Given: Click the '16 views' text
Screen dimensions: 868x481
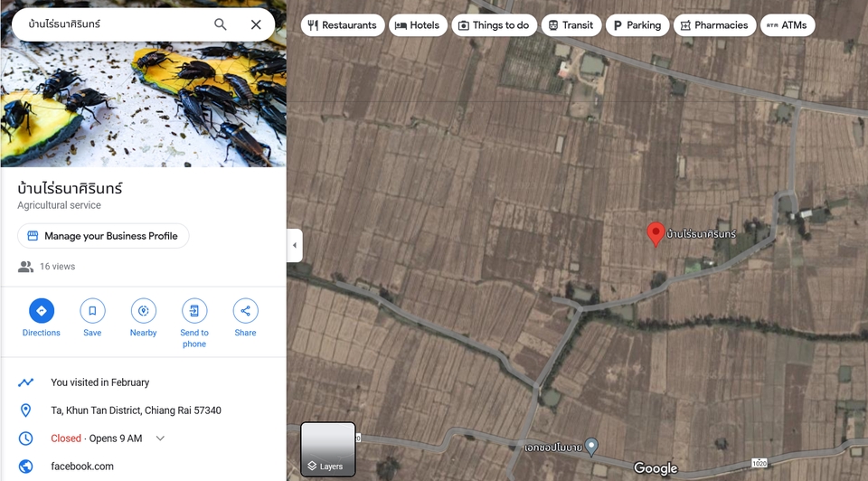Looking at the screenshot, I should click(x=58, y=267).
